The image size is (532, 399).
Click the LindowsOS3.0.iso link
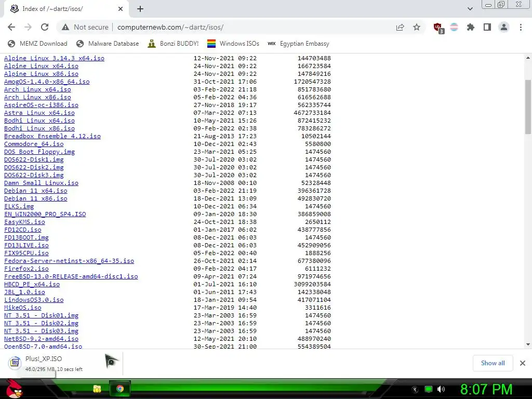pyautogui.click(x=34, y=300)
